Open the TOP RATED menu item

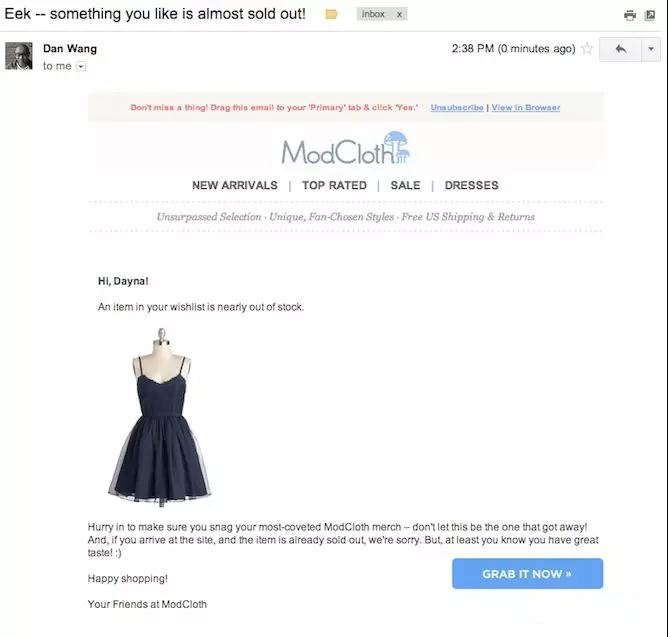[x=334, y=185]
